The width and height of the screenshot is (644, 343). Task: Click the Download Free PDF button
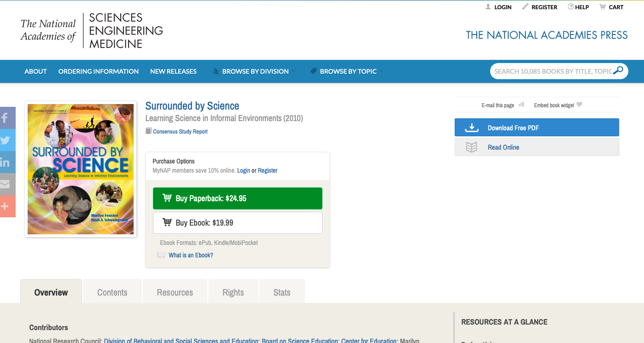coord(537,128)
